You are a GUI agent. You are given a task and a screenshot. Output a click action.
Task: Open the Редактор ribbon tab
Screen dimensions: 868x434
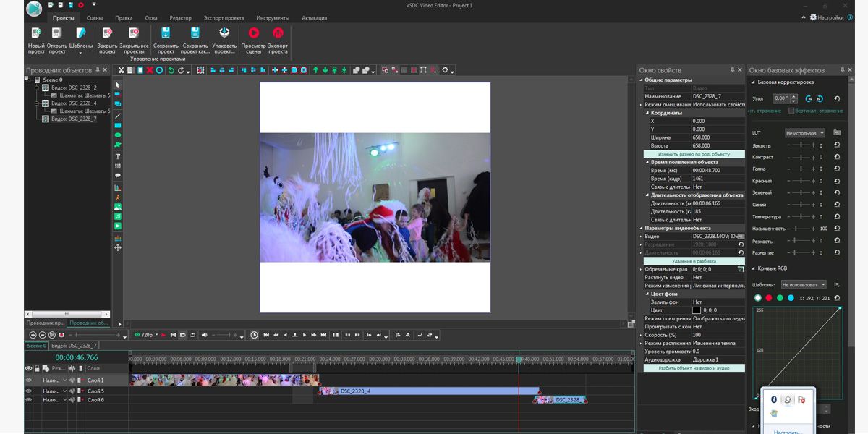[180, 18]
